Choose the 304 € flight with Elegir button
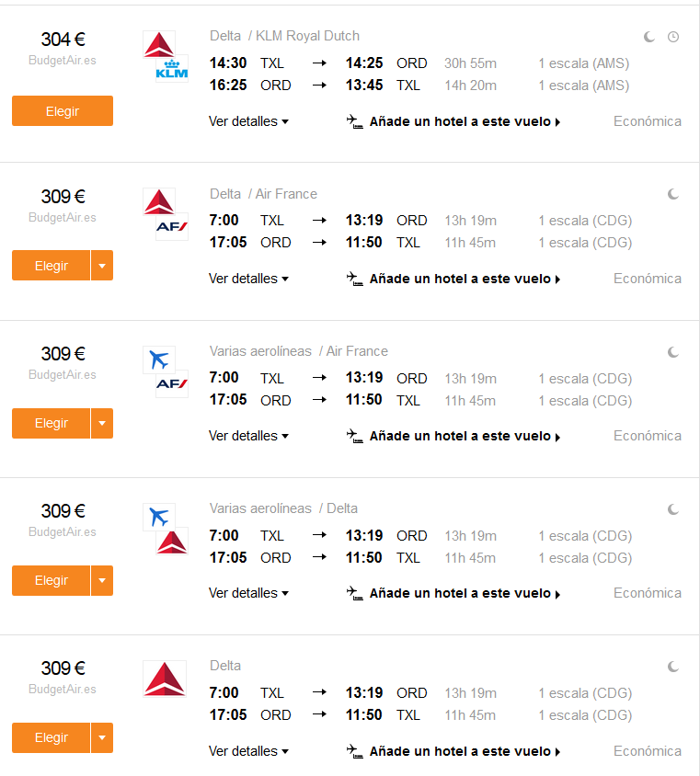The height and width of the screenshot is (776, 700). coord(63,111)
